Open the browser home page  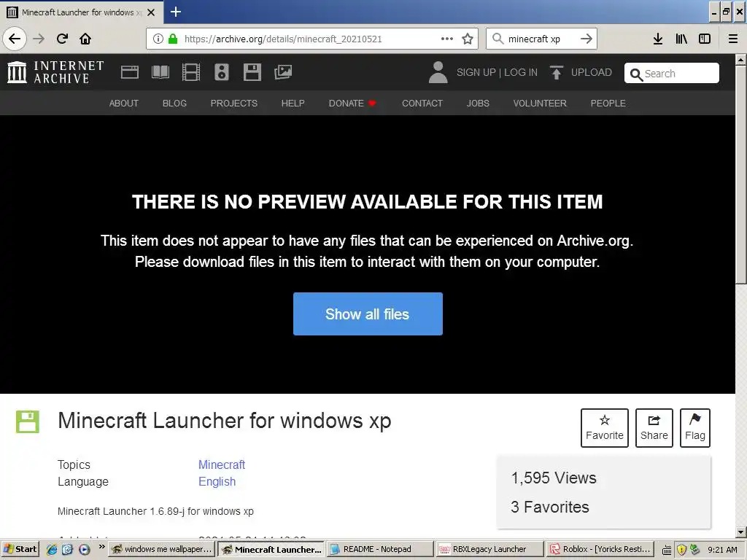pyautogui.click(x=85, y=39)
